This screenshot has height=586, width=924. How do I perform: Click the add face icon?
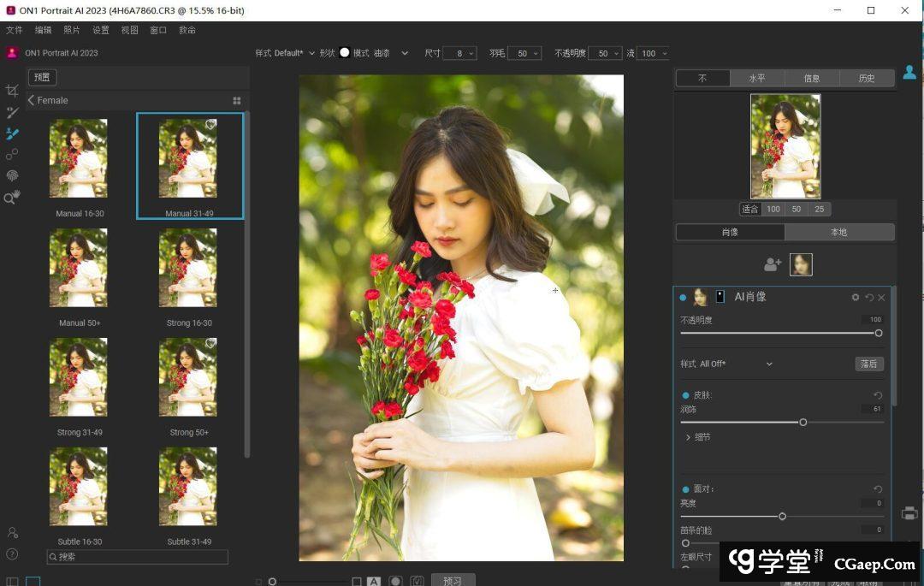point(773,265)
